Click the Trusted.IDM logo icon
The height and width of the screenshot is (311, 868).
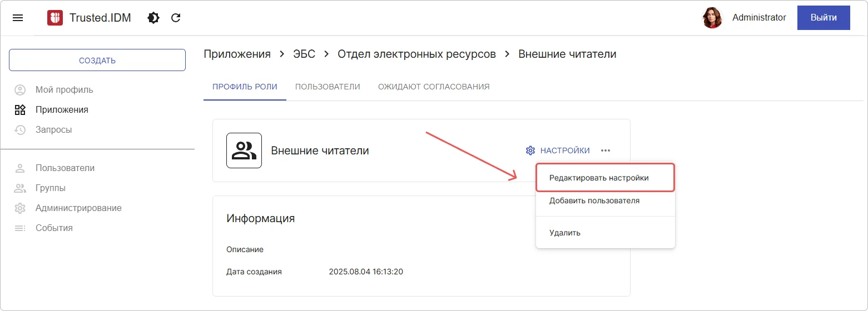pos(55,18)
